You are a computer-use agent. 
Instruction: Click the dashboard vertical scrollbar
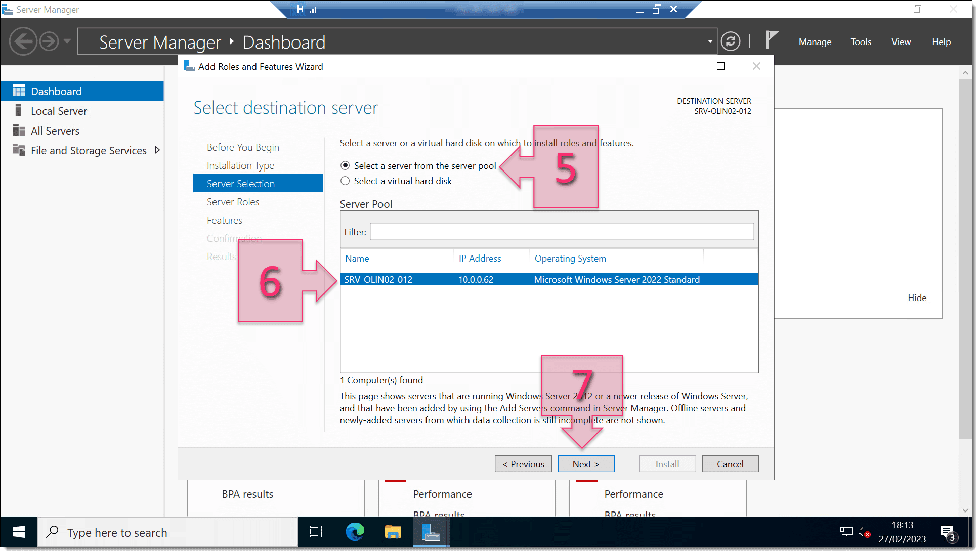[965, 259]
